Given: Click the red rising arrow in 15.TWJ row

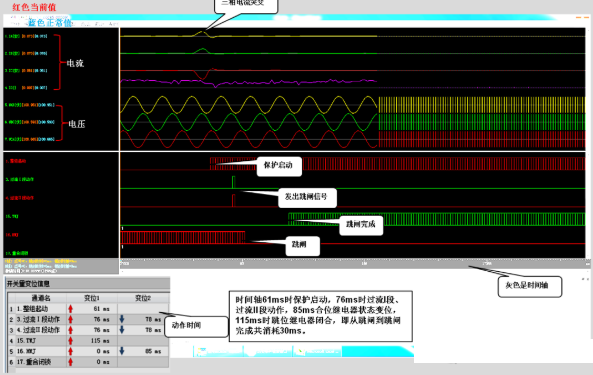Looking at the screenshot, I should click(x=70, y=341).
